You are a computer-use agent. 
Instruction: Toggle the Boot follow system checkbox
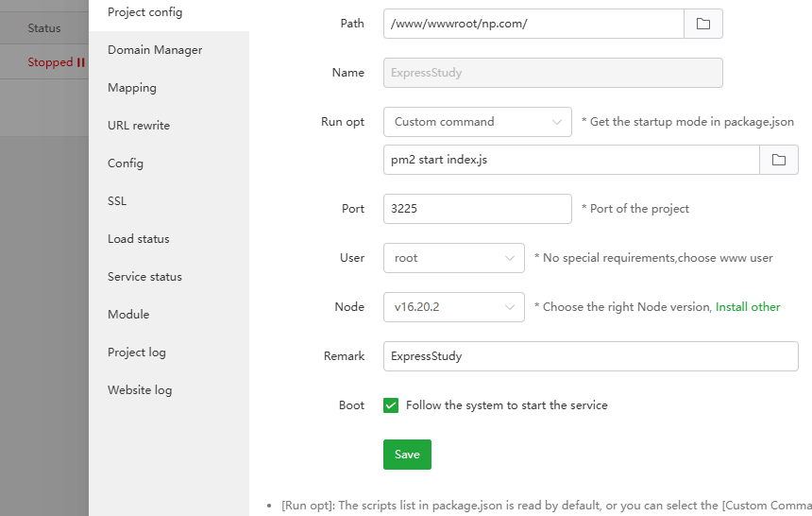[391, 405]
